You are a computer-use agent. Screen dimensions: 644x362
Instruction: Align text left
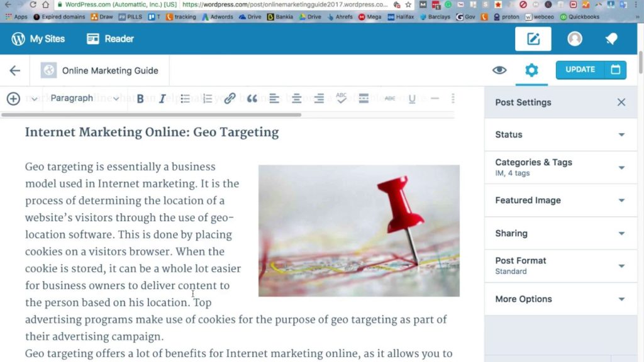(x=274, y=99)
